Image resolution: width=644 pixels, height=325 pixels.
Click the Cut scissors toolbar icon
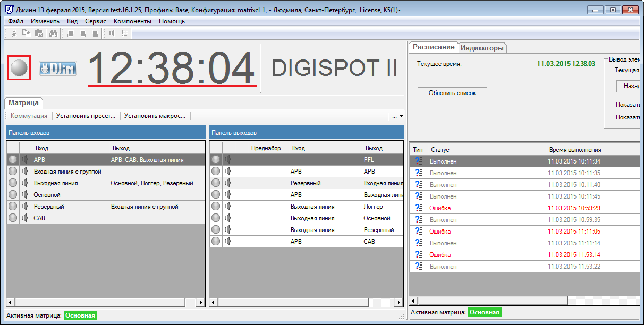pos(14,33)
